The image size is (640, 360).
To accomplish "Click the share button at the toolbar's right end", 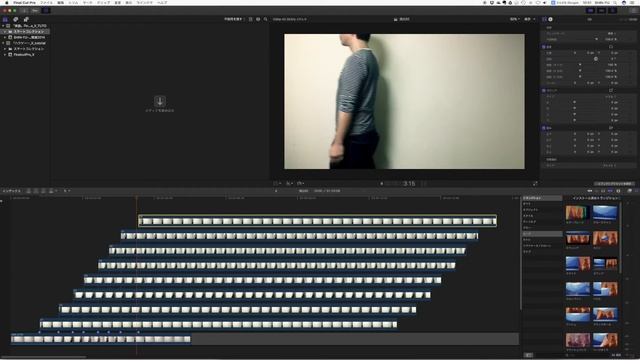I will click(634, 10).
